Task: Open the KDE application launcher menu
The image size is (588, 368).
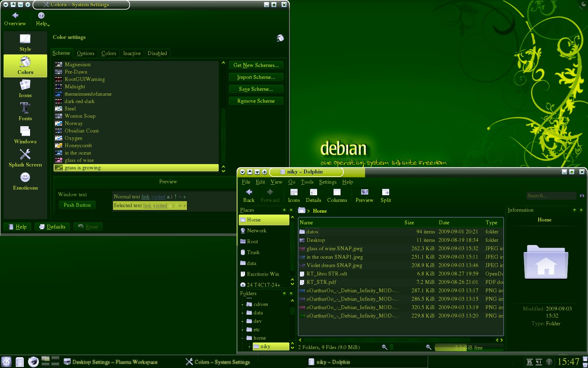Action: (x=6, y=362)
